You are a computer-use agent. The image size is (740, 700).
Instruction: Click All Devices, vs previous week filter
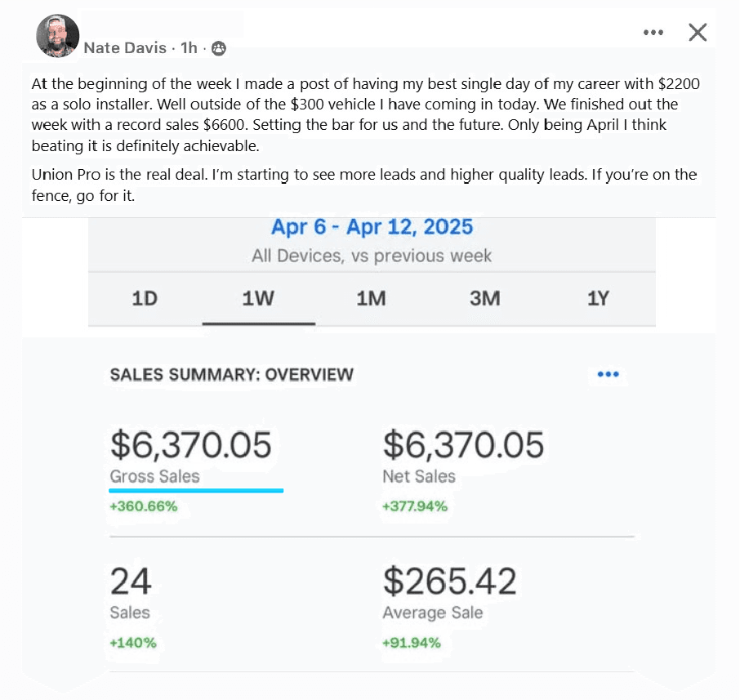pyautogui.click(x=372, y=256)
